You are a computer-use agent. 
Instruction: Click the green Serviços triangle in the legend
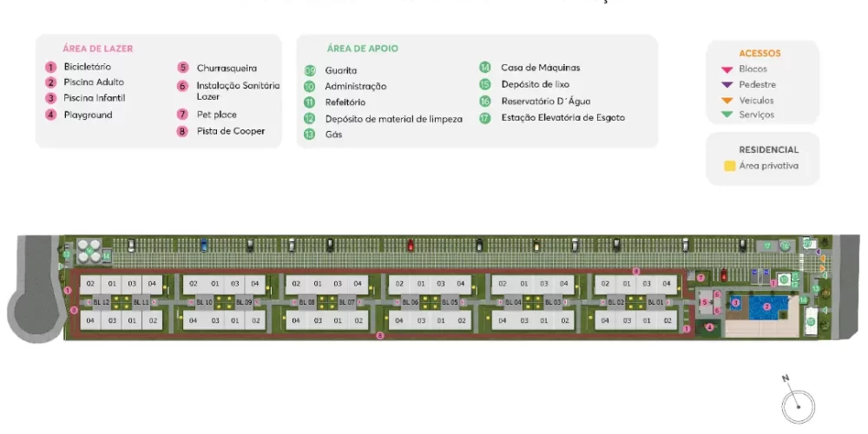pos(727,115)
